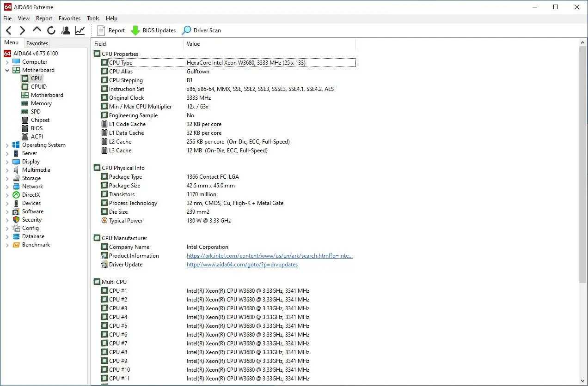The width and height of the screenshot is (588, 386).
Task: Click the Value column header
Action: [270, 44]
